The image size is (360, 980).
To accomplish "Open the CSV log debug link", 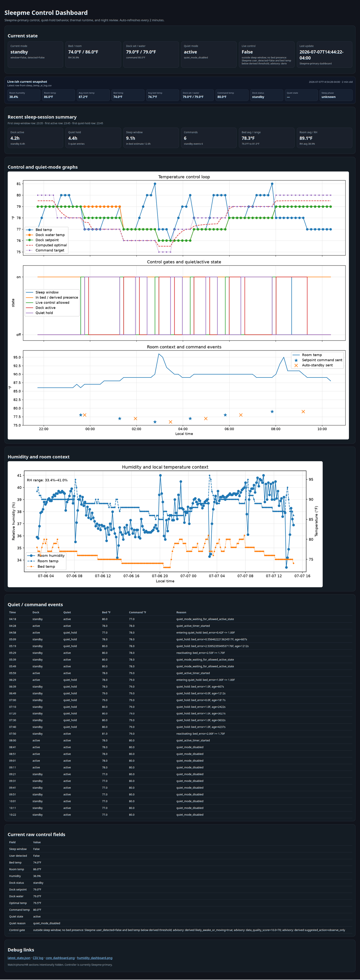I will [38, 957].
